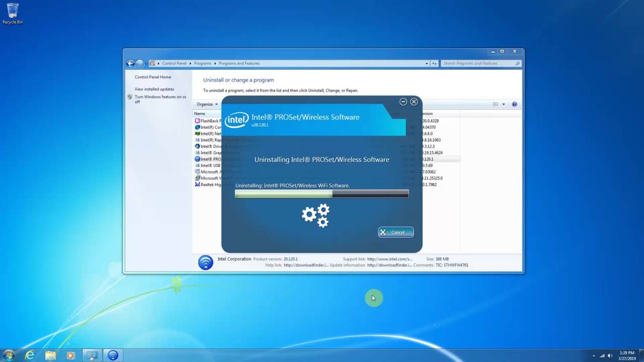644x362 pixels.
Task: Refresh the Programs and Features list
Action: pyautogui.click(x=435, y=63)
